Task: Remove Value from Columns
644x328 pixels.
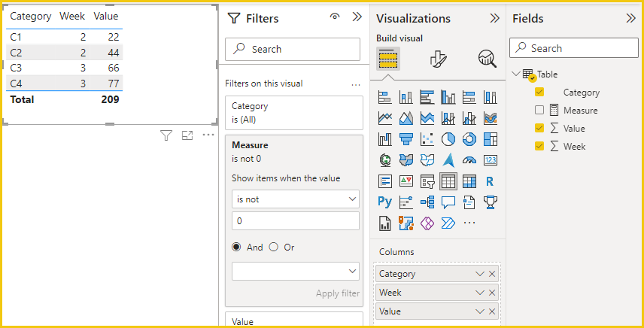Action: [491, 311]
